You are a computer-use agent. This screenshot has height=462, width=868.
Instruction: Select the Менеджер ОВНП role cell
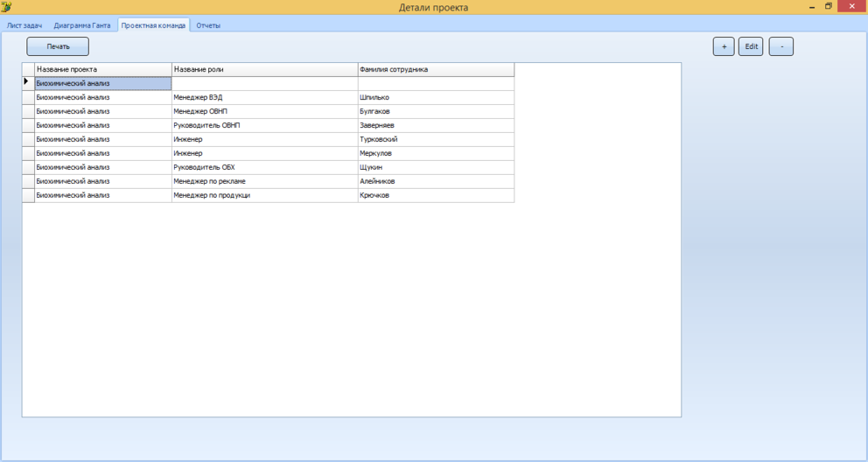click(264, 111)
